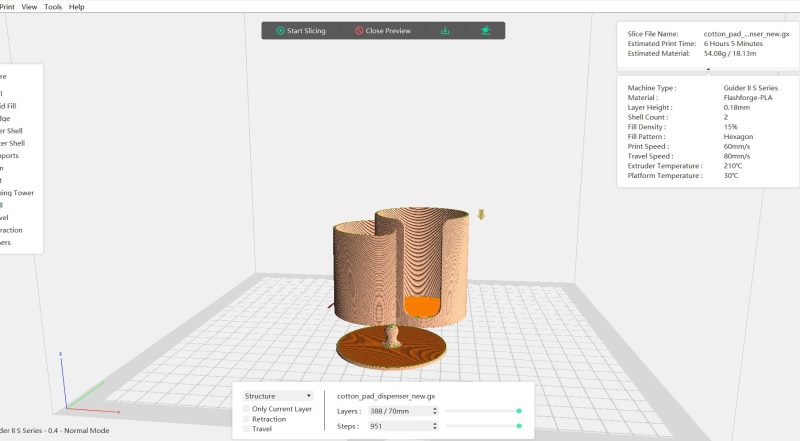
Task: Click the send-to-printer icon in toolbar
Action: pos(485,31)
